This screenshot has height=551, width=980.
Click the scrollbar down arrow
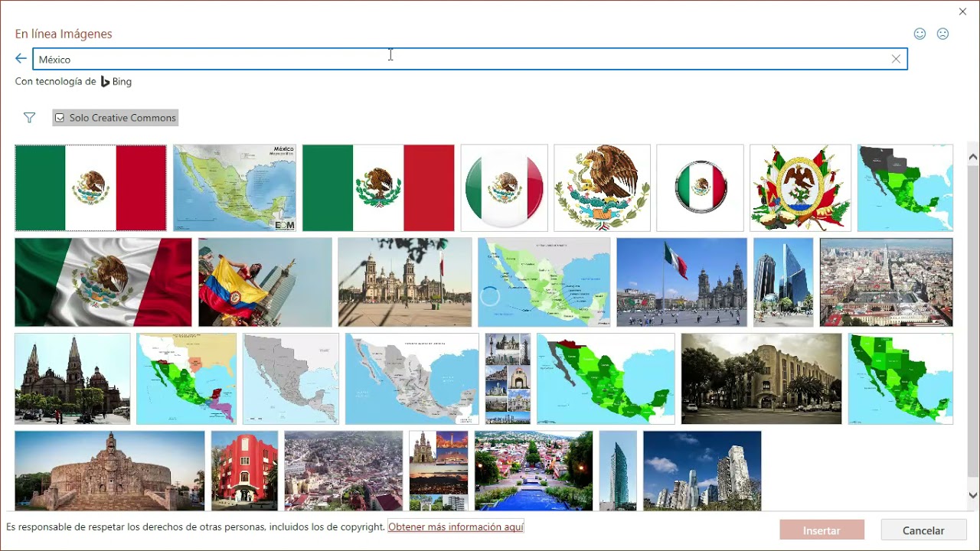pos(973,495)
